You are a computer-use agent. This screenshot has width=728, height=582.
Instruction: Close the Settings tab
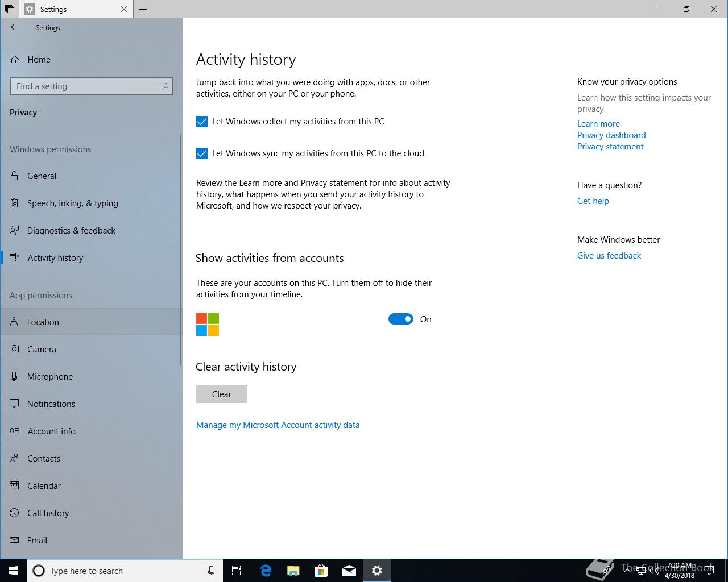(124, 9)
